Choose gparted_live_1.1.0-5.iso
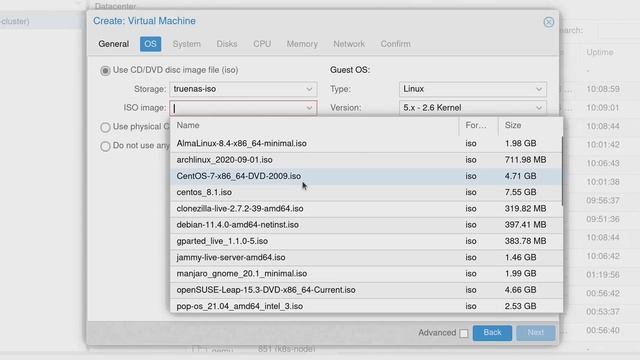Viewport: 640px width, 360px height. pyautogui.click(x=366, y=242)
